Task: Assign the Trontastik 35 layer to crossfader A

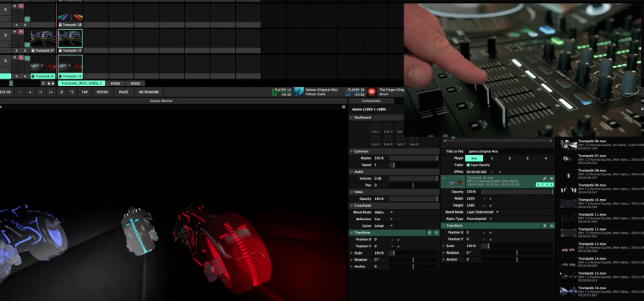Action: [x=16, y=76]
